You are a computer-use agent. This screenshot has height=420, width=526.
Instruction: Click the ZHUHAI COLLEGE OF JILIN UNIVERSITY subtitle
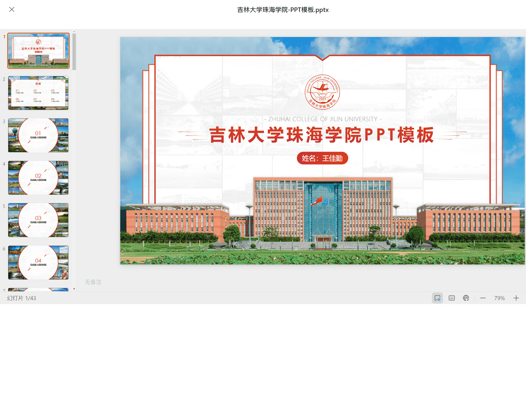(323, 119)
